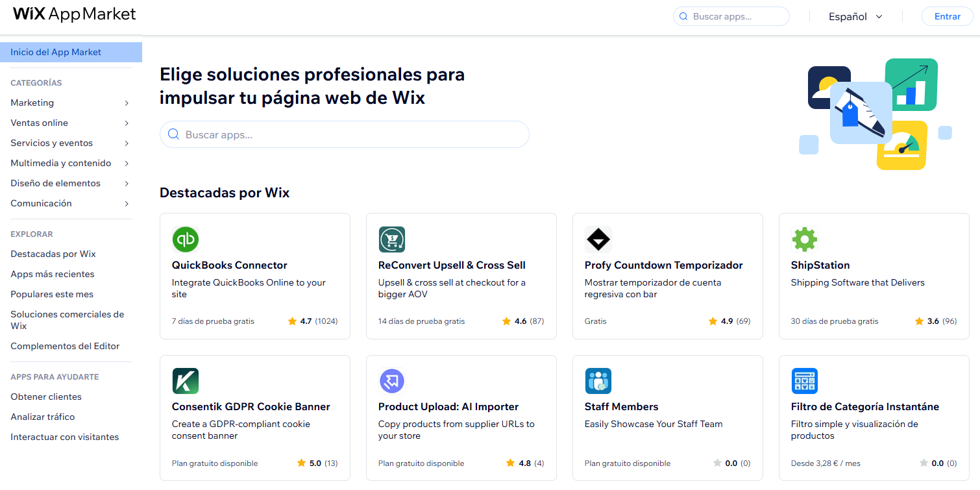Expand the Ventas online category chevron
The width and height of the screenshot is (980, 490).
[x=127, y=123]
